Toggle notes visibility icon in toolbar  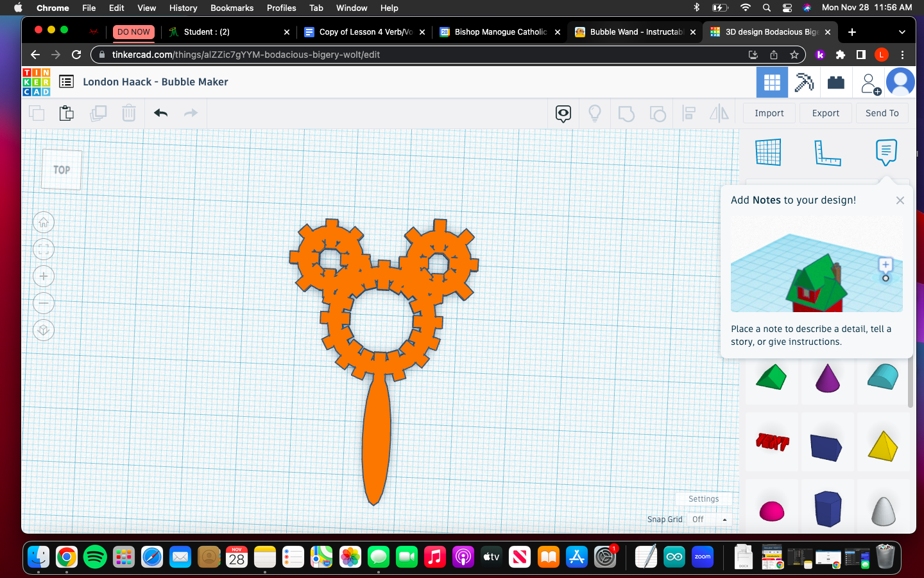(563, 114)
